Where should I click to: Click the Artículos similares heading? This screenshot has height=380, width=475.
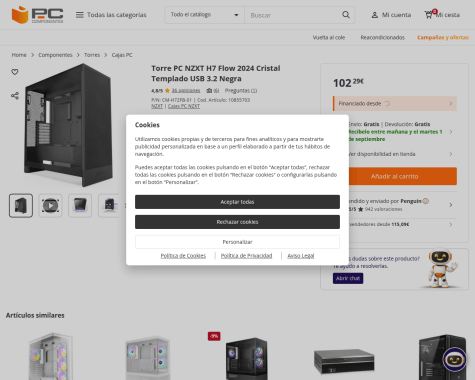pyautogui.click(x=35, y=315)
